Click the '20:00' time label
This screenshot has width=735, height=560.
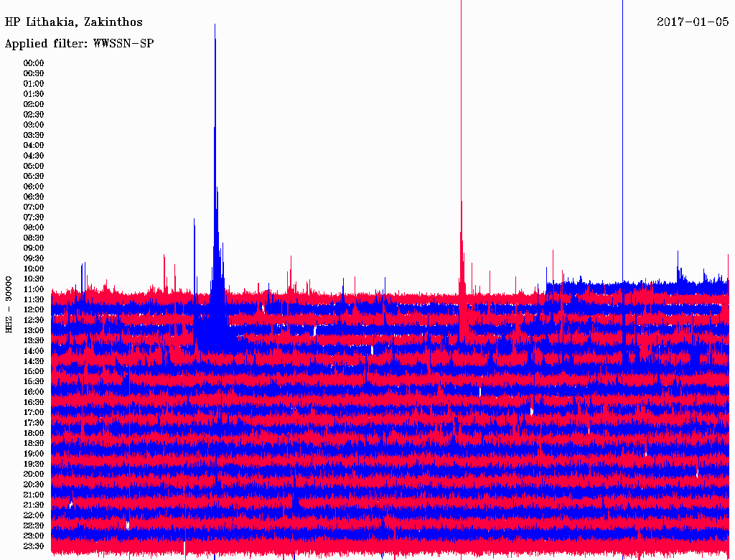pyautogui.click(x=34, y=474)
